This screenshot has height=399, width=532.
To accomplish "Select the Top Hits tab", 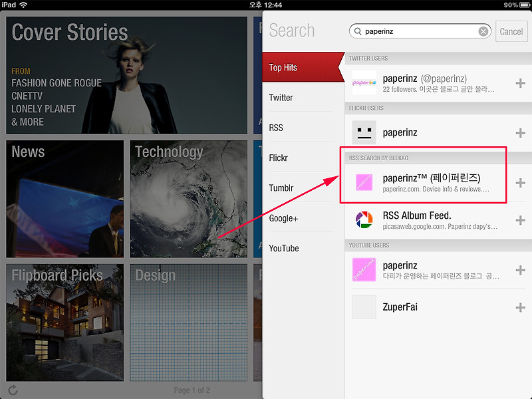I will (303, 67).
